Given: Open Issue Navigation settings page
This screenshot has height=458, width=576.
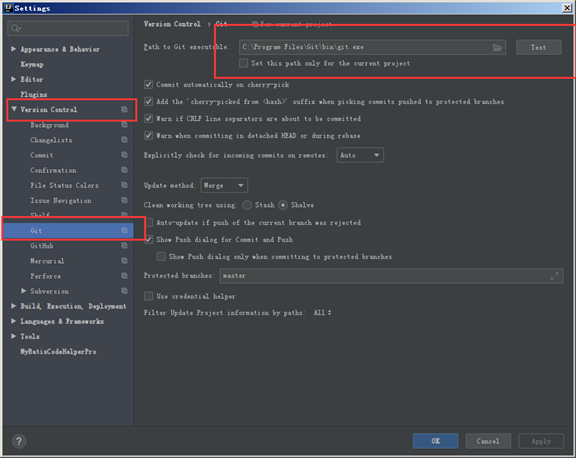Looking at the screenshot, I should [61, 201].
